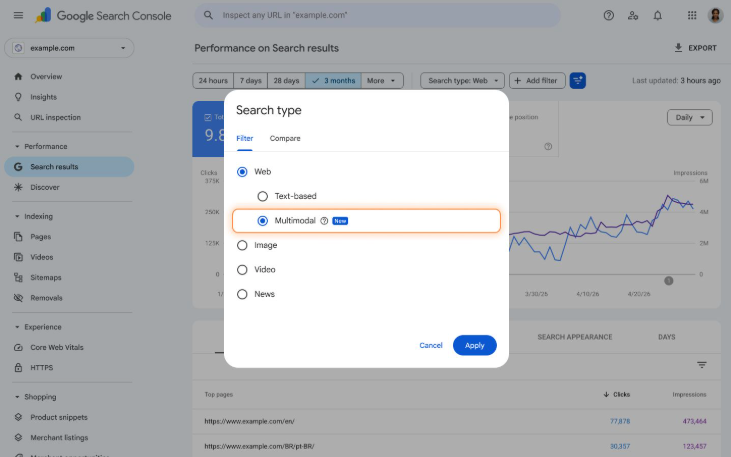Collapse the Indexing sidebar section
Image resolution: width=731 pixels, height=457 pixels.
(17, 216)
